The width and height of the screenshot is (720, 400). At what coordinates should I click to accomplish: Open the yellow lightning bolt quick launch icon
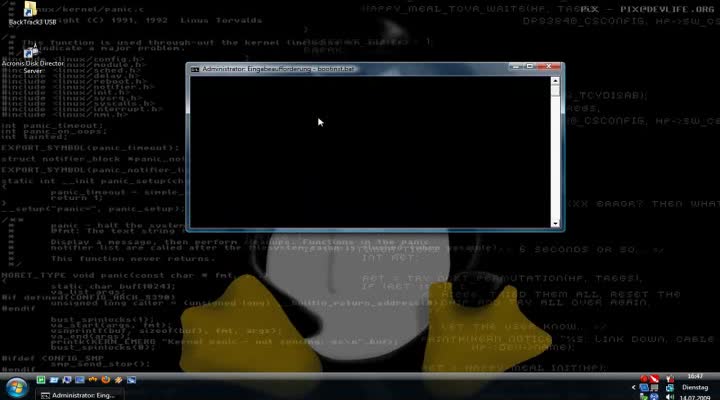click(118, 380)
